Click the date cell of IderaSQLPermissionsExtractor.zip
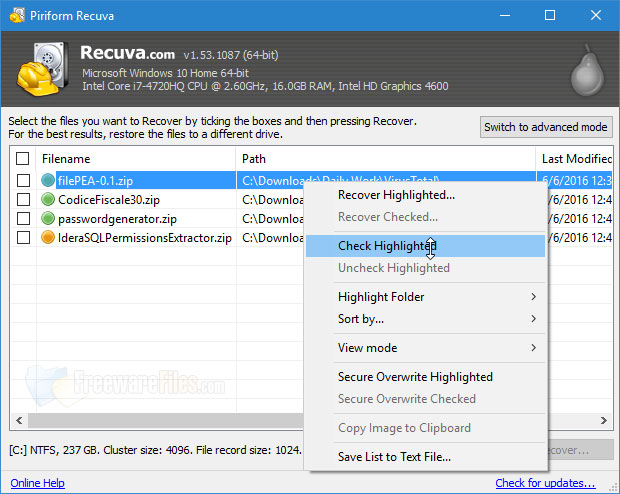 coord(580,238)
